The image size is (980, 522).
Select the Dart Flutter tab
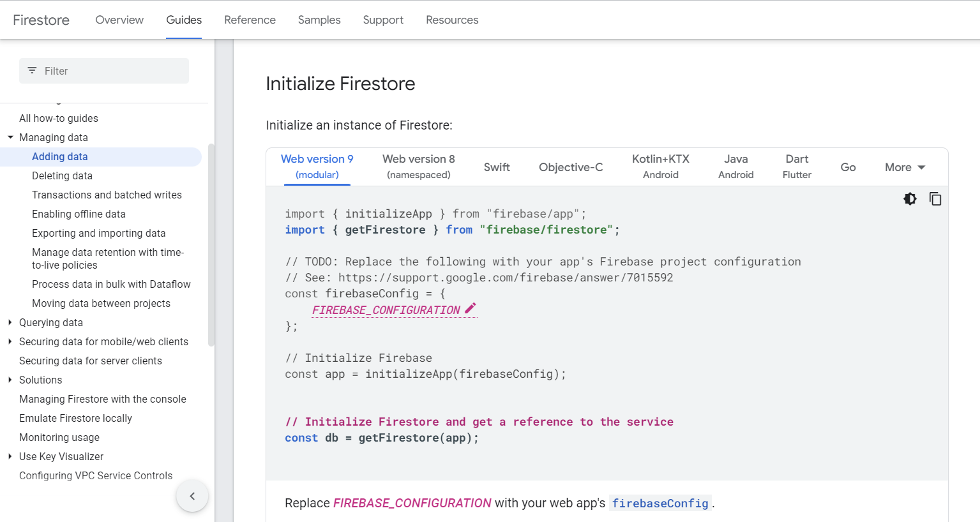pos(797,167)
